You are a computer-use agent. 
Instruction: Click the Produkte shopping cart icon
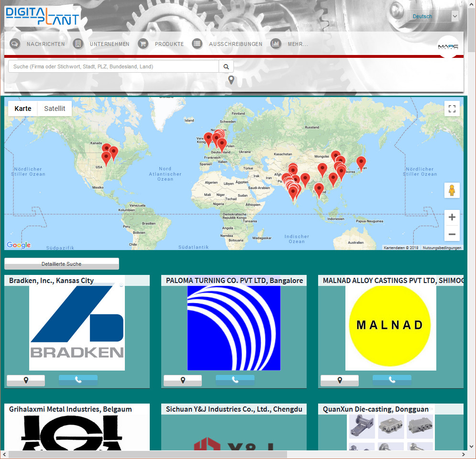(x=143, y=44)
